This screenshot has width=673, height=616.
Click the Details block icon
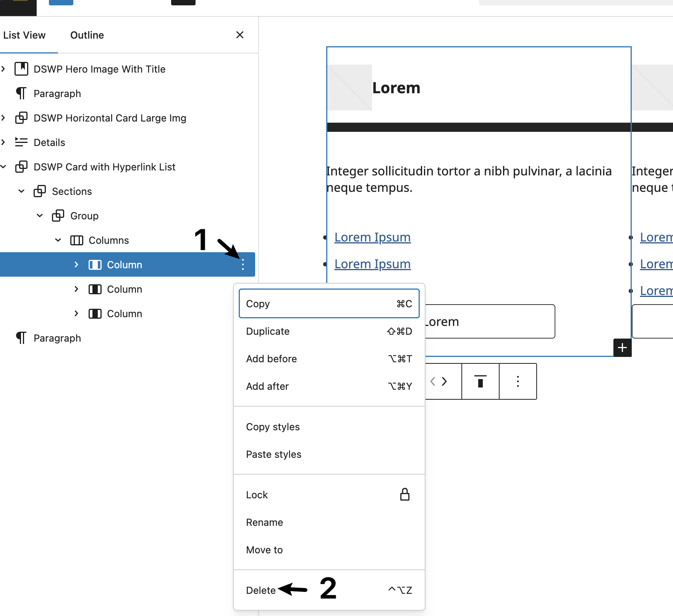tap(21, 142)
